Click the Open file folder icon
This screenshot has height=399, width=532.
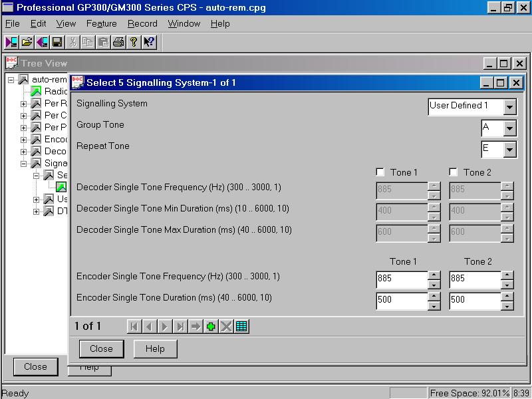tap(27, 42)
